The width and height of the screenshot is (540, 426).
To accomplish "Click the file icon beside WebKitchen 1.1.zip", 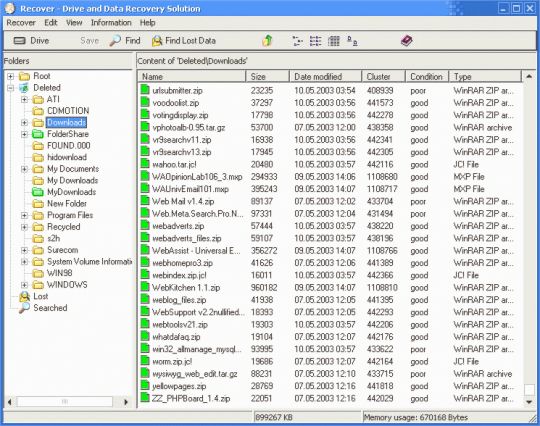I will coord(145,287).
